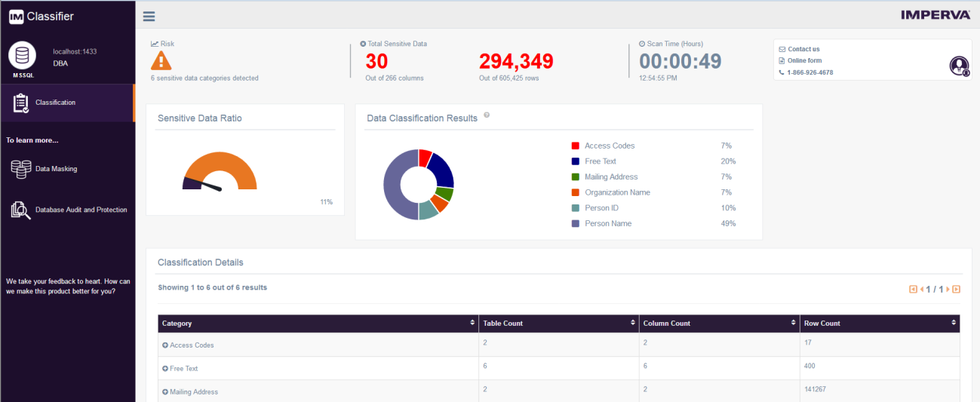
Task: Click the purple Person Name donut segment
Action: click(392, 185)
